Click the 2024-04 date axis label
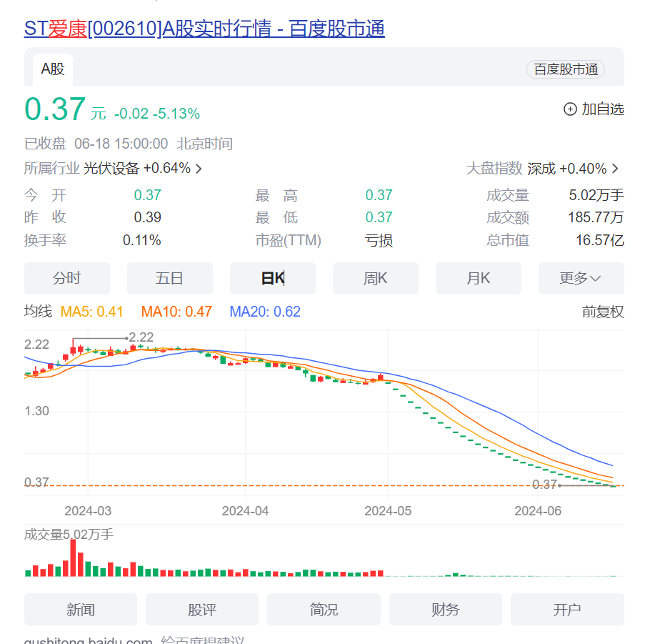The width and height of the screenshot is (665, 644). (245, 511)
